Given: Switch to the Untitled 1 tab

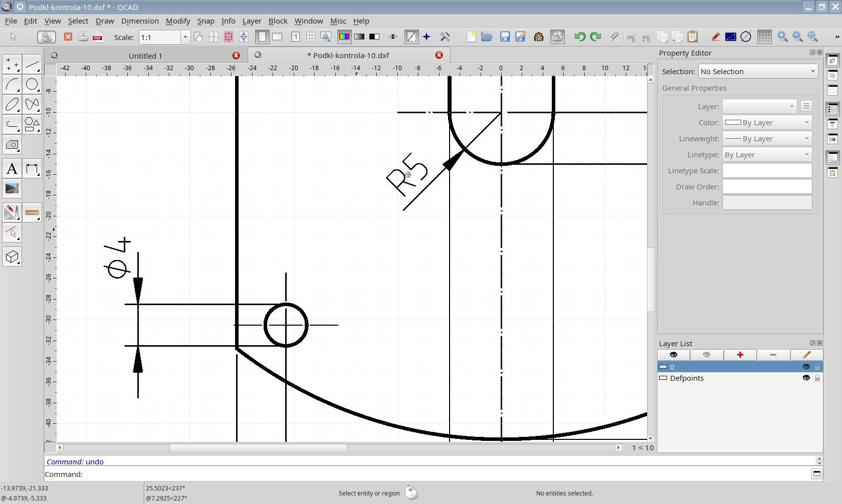Looking at the screenshot, I should pyautogui.click(x=145, y=56).
